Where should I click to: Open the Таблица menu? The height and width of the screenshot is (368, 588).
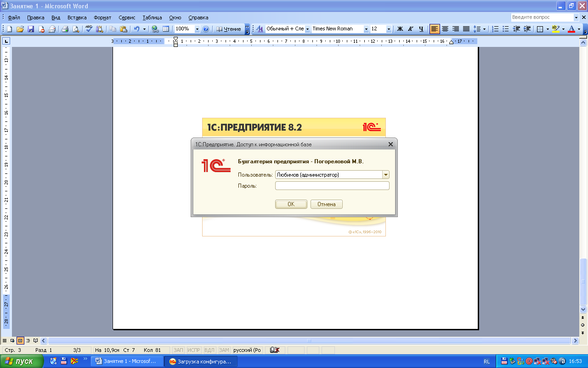(x=152, y=17)
